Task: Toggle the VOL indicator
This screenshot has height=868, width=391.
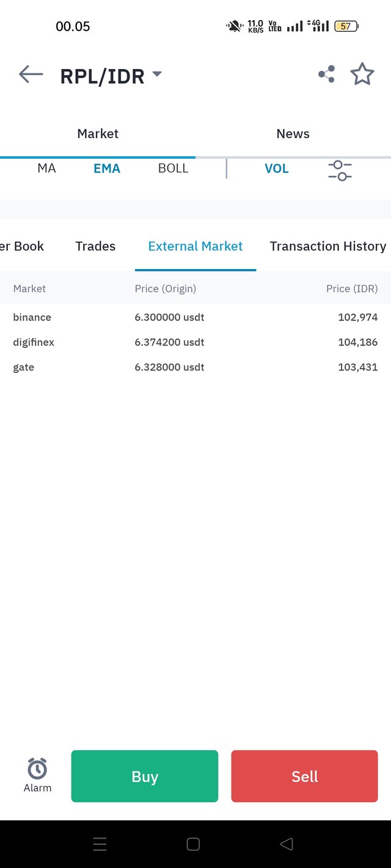Action: (277, 168)
